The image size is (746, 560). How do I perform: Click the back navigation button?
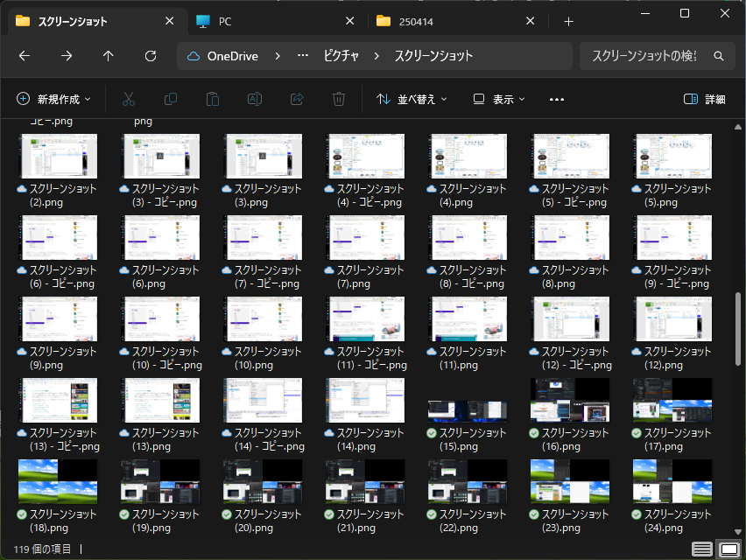pos(25,55)
